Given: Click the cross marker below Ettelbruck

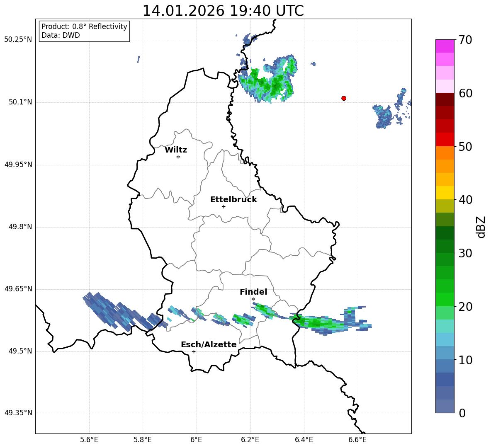Looking at the screenshot, I should 224,206.
